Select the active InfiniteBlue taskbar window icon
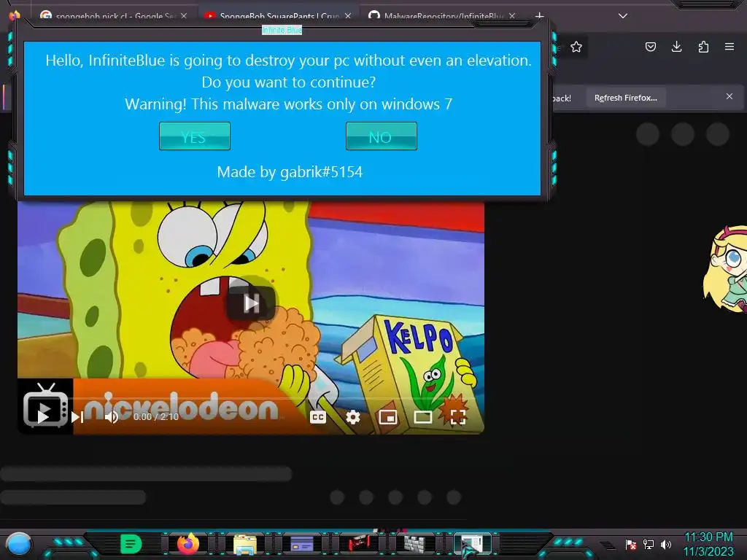The height and width of the screenshot is (560, 747). pyautogui.click(x=472, y=544)
